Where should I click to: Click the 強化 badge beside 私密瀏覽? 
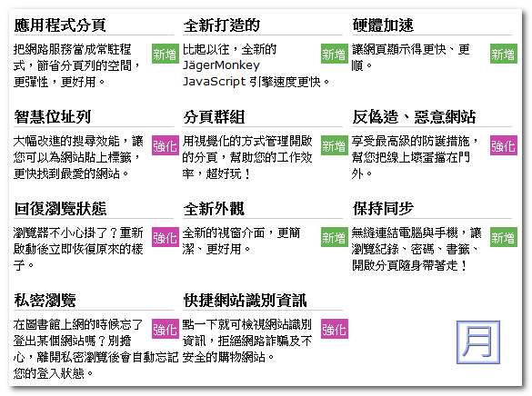pyautogui.click(x=166, y=329)
